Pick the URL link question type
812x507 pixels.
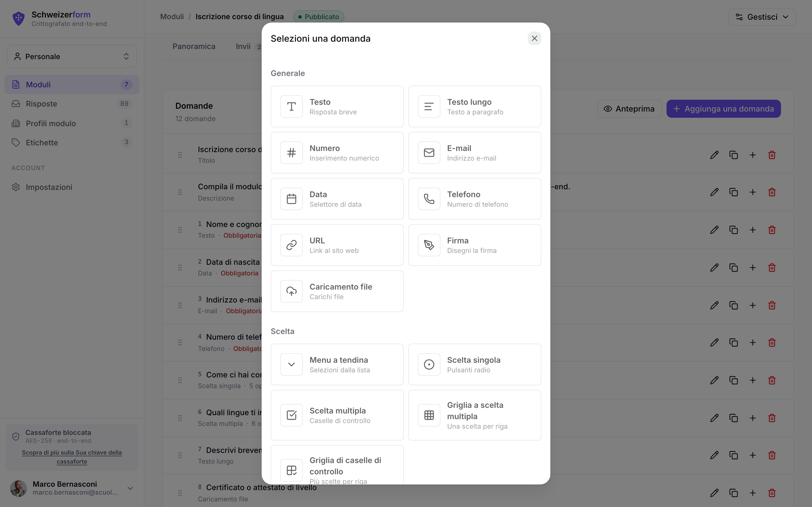[x=337, y=245]
